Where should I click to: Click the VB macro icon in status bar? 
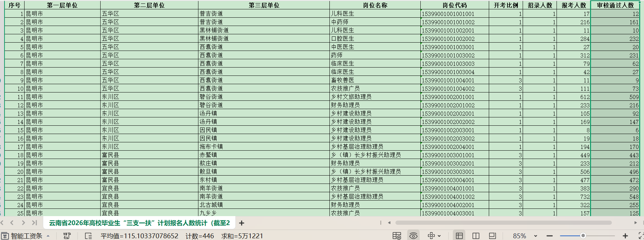(x=67, y=236)
